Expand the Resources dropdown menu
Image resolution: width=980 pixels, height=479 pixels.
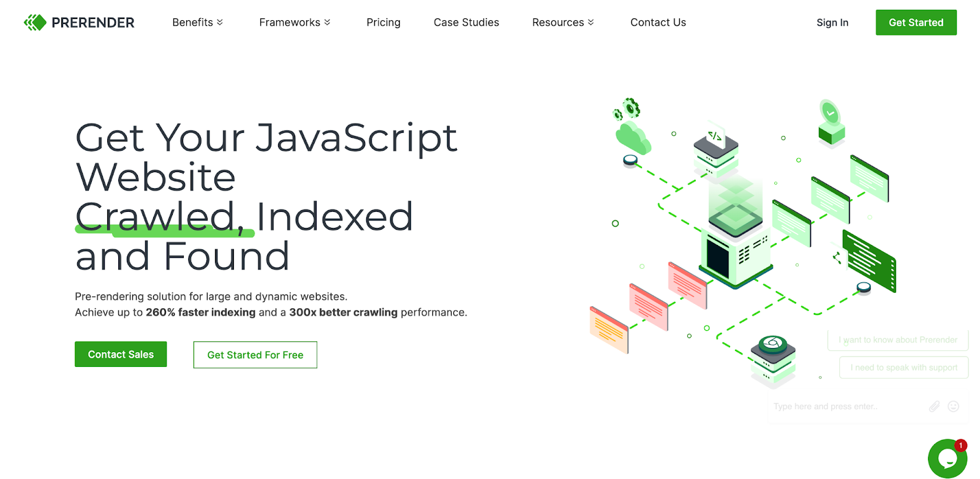point(563,23)
